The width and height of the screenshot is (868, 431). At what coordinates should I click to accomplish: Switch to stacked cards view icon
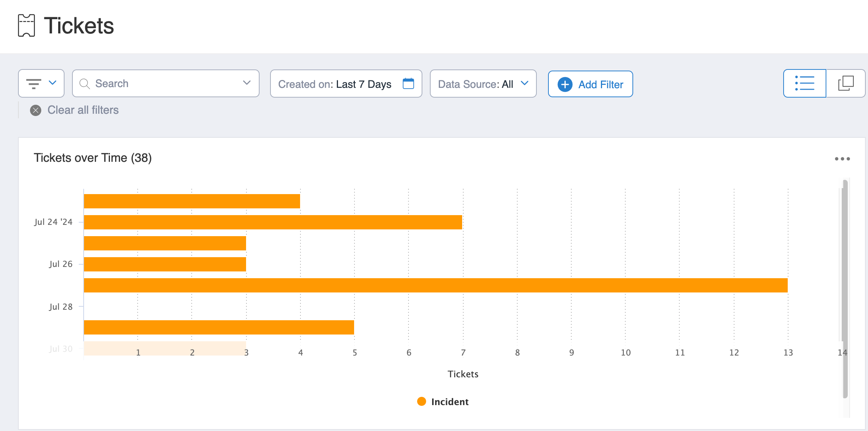[x=846, y=83]
